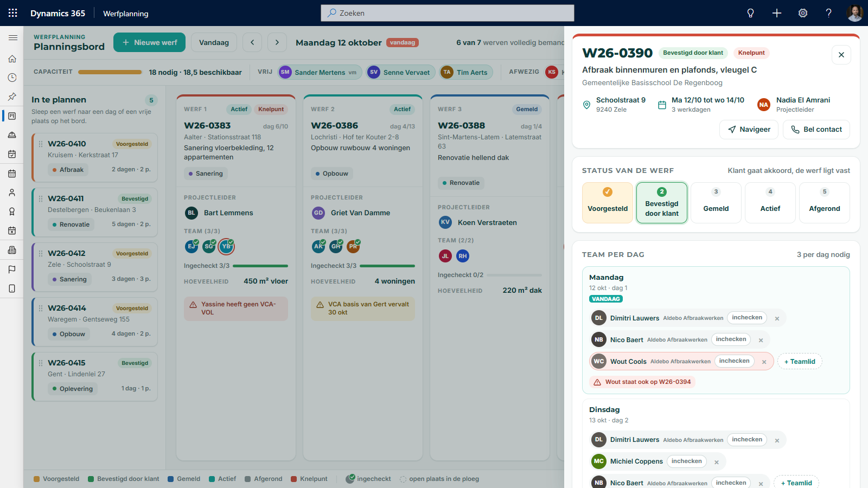Set status to Gemeld

[x=716, y=203]
